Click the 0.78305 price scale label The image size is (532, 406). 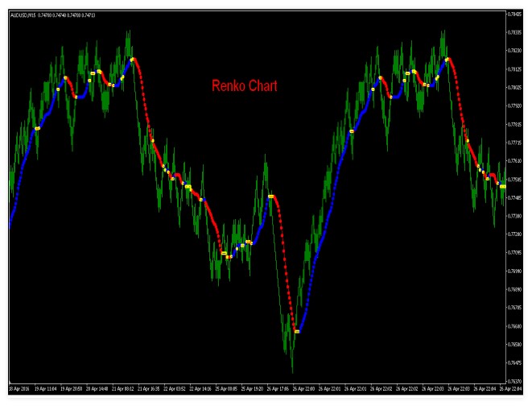[515, 32]
